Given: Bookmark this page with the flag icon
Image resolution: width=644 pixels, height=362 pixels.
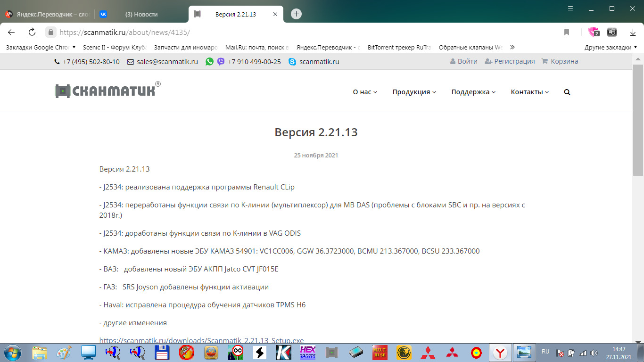Looking at the screenshot, I should tap(566, 33).
